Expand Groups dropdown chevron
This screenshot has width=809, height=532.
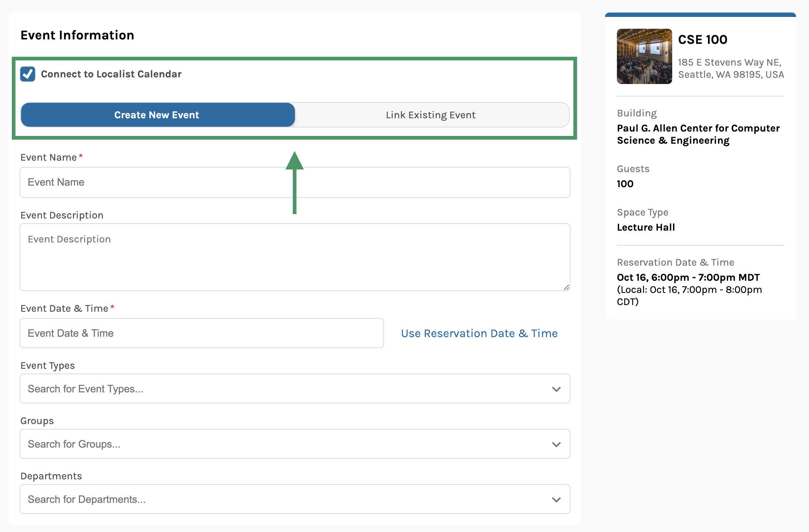[x=556, y=444]
